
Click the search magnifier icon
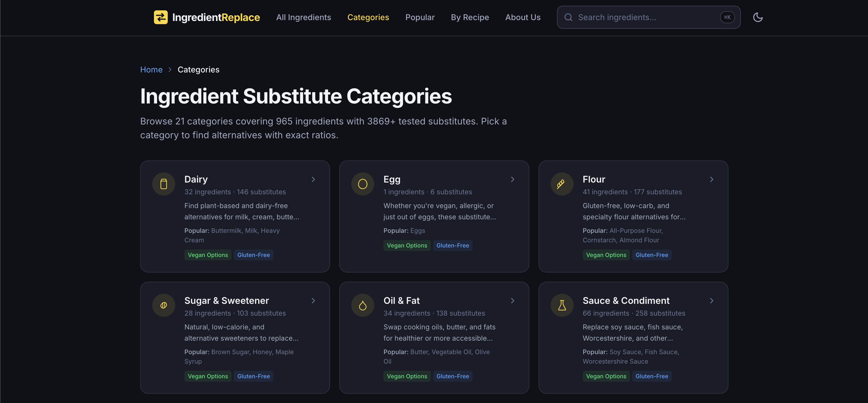(x=568, y=17)
